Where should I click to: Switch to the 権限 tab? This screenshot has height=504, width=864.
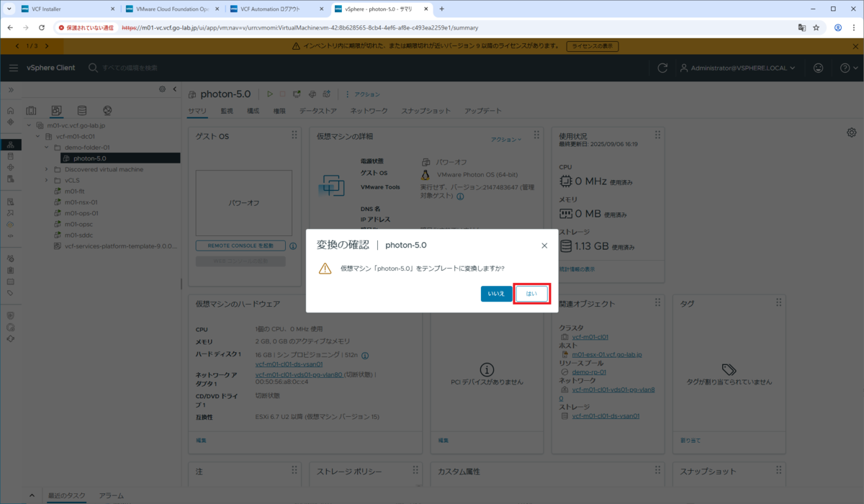click(279, 111)
